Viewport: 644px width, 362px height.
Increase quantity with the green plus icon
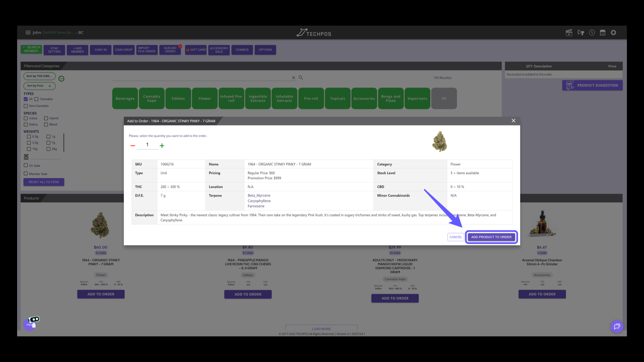coord(162,145)
